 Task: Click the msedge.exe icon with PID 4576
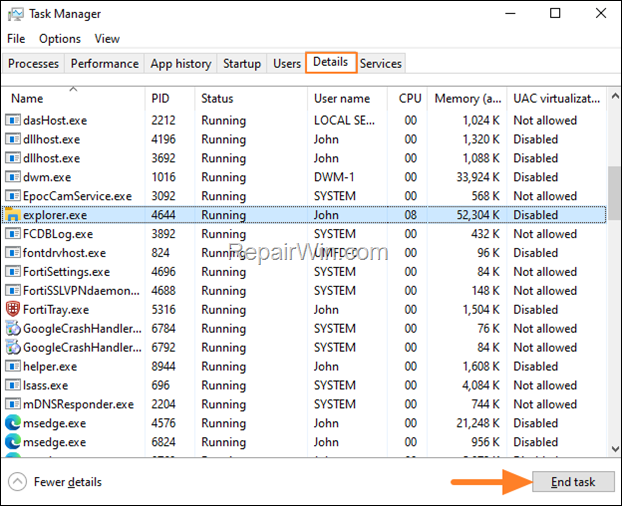[13, 423]
